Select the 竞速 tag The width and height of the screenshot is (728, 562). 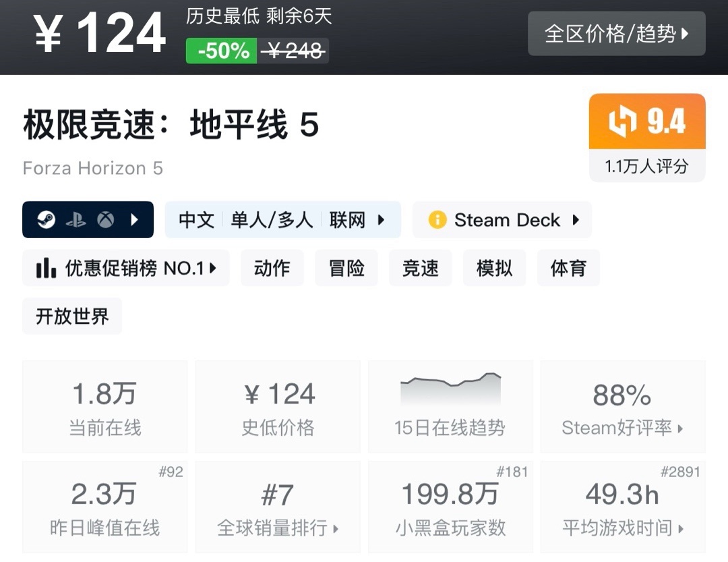pyautogui.click(x=420, y=268)
